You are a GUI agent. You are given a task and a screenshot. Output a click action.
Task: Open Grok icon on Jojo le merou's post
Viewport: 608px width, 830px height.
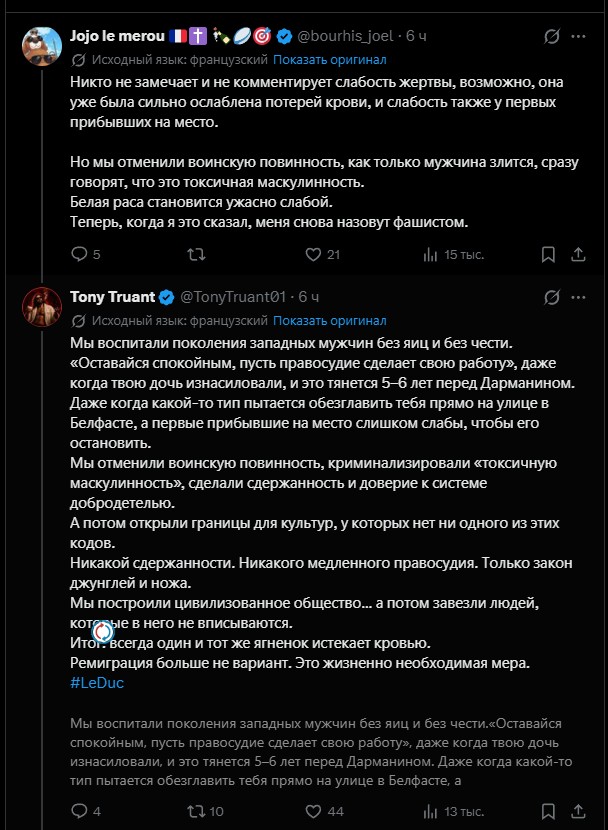(x=551, y=37)
